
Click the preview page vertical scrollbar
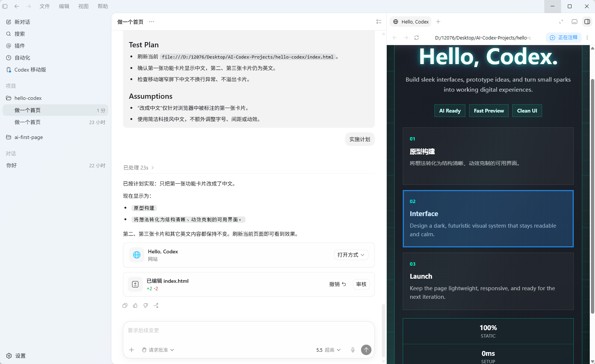point(592,196)
